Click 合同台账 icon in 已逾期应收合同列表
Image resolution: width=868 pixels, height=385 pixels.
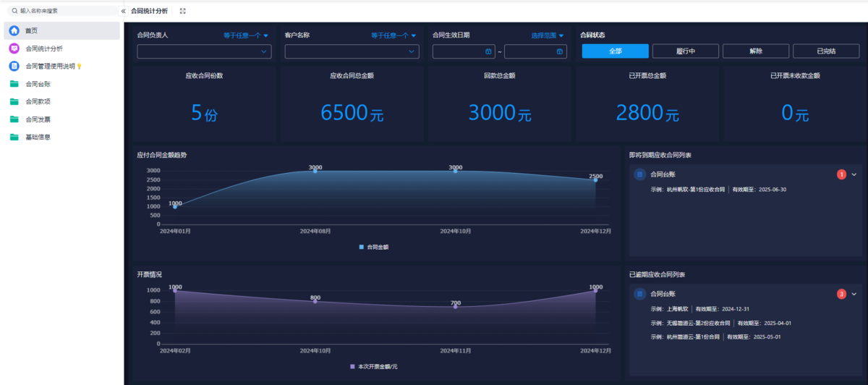pos(639,294)
